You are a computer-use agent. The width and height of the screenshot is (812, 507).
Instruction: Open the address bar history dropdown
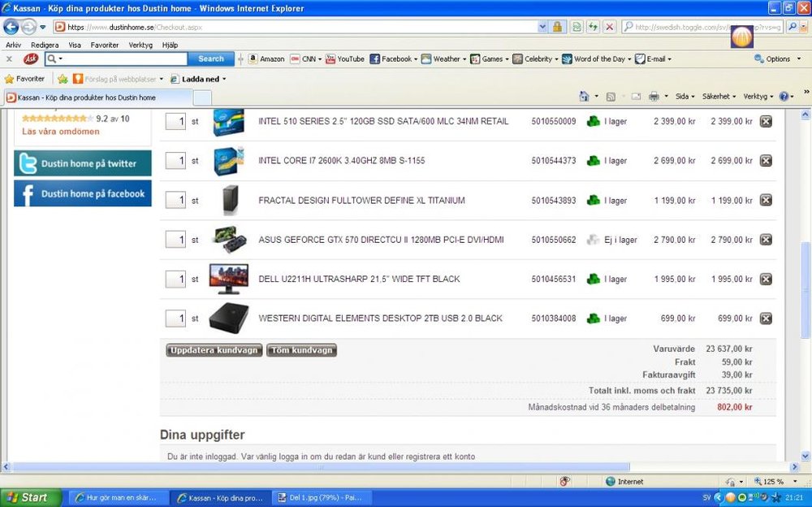pos(542,27)
